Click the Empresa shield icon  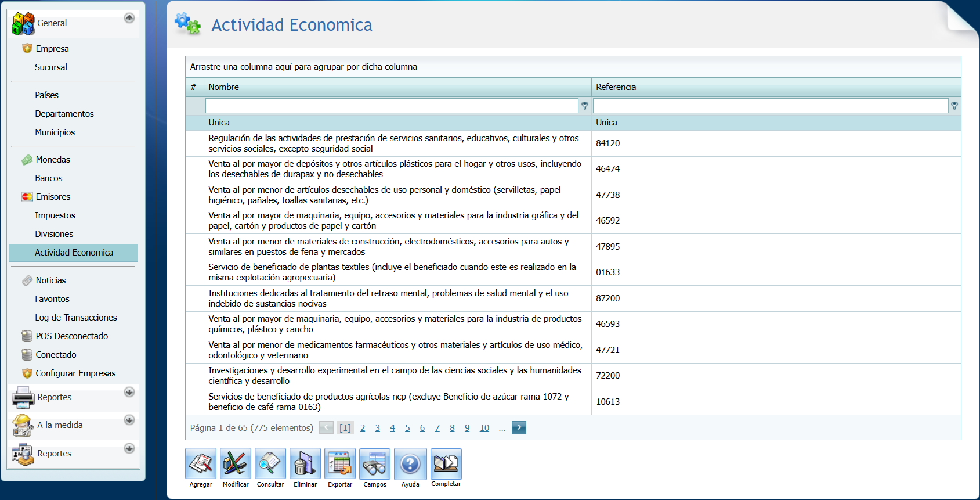tap(27, 48)
